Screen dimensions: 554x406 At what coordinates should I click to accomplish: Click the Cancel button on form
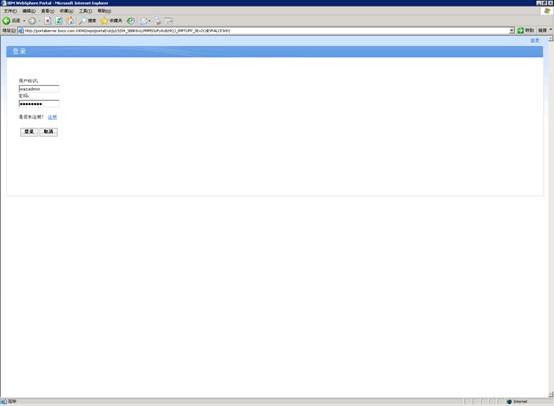pyautogui.click(x=48, y=132)
